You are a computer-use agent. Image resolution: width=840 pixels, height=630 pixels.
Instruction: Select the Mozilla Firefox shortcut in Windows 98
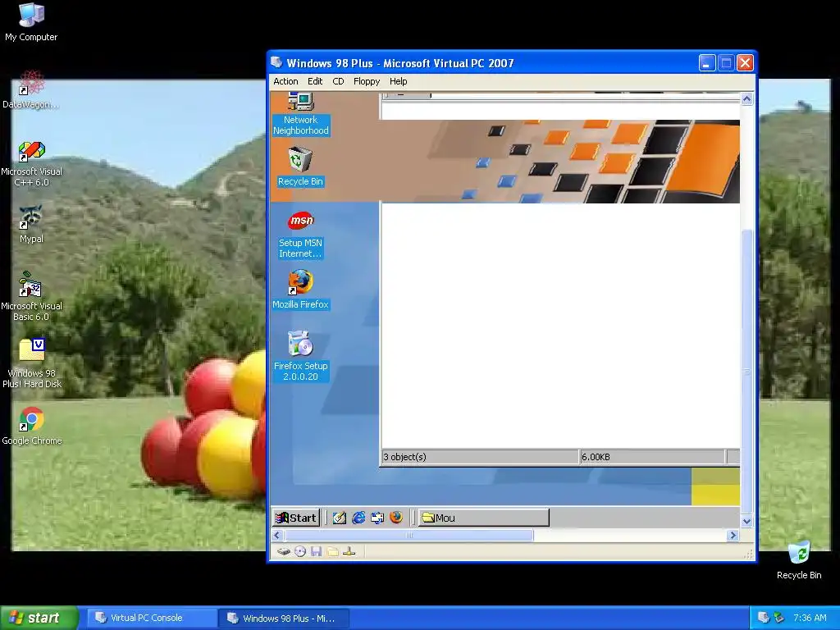(300, 290)
